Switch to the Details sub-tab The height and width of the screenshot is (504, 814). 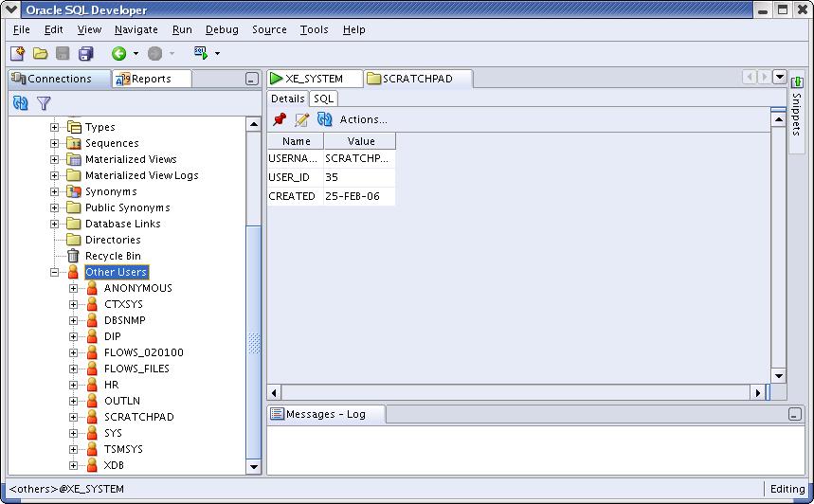[x=287, y=99]
